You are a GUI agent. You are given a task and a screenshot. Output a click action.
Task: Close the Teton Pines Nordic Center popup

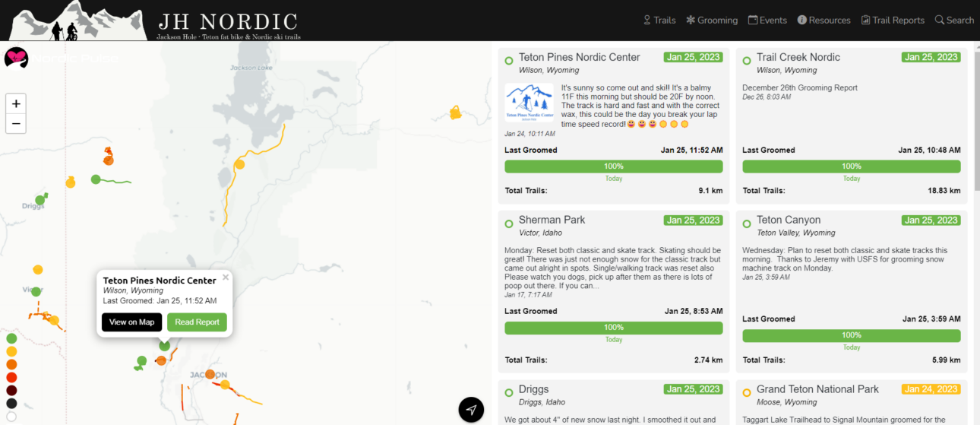[226, 278]
